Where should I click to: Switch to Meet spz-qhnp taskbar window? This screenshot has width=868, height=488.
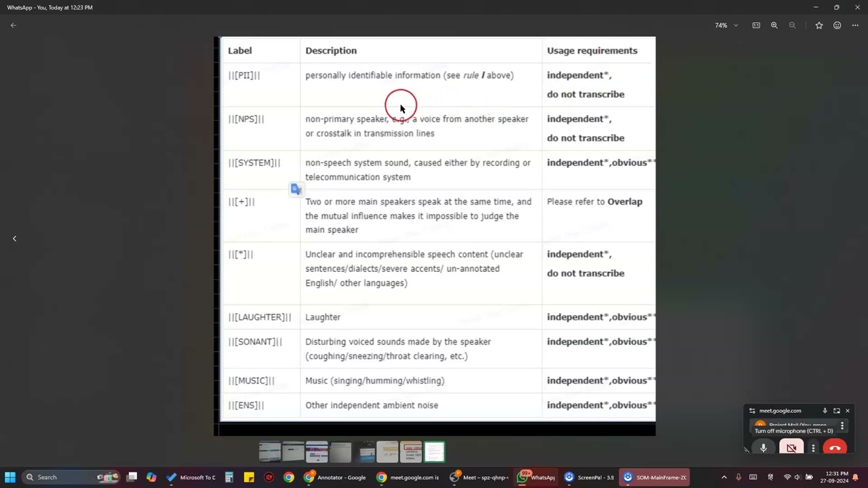click(x=479, y=477)
